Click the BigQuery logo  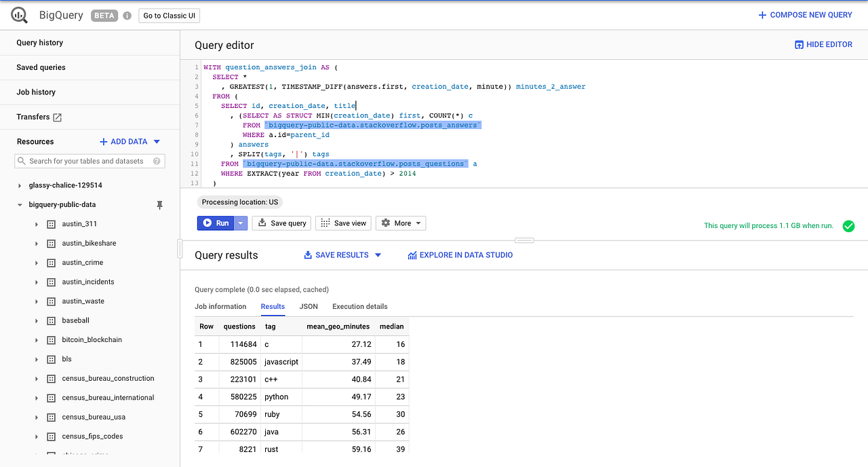[18, 14]
